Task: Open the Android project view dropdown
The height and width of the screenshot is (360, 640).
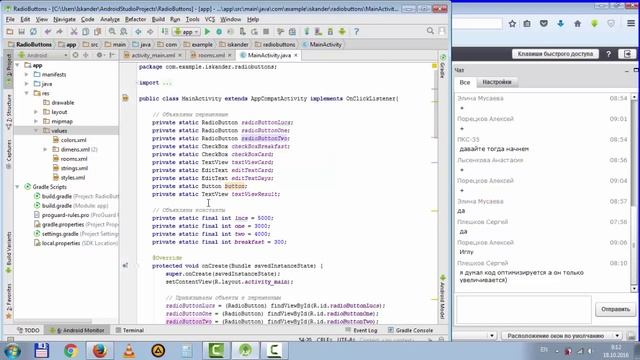Action: click(42, 55)
